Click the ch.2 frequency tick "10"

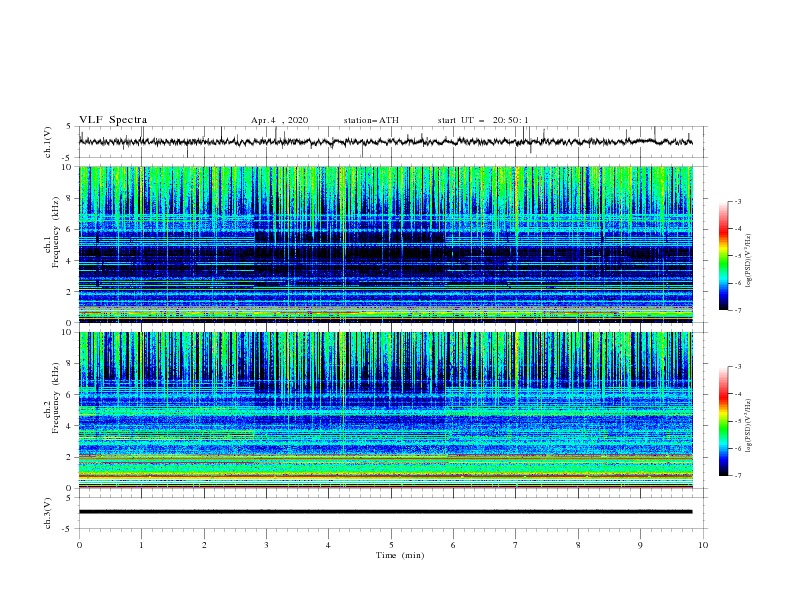[67, 332]
